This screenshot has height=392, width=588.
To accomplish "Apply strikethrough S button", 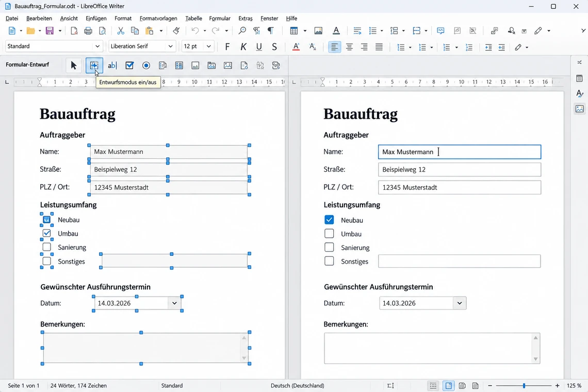I will point(274,47).
